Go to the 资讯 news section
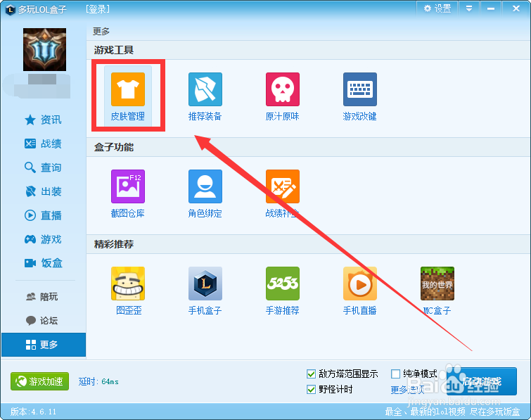Image resolution: width=531 pixels, height=420 pixels. [x=44, y=120]
